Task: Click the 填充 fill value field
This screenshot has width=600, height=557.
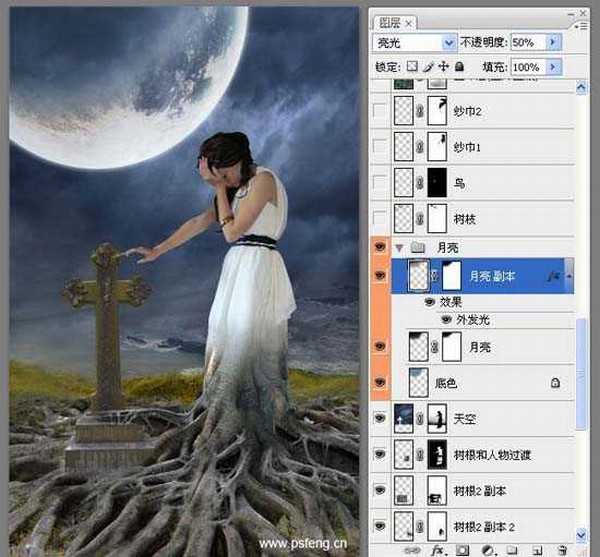Action: (x=526, y=67)
